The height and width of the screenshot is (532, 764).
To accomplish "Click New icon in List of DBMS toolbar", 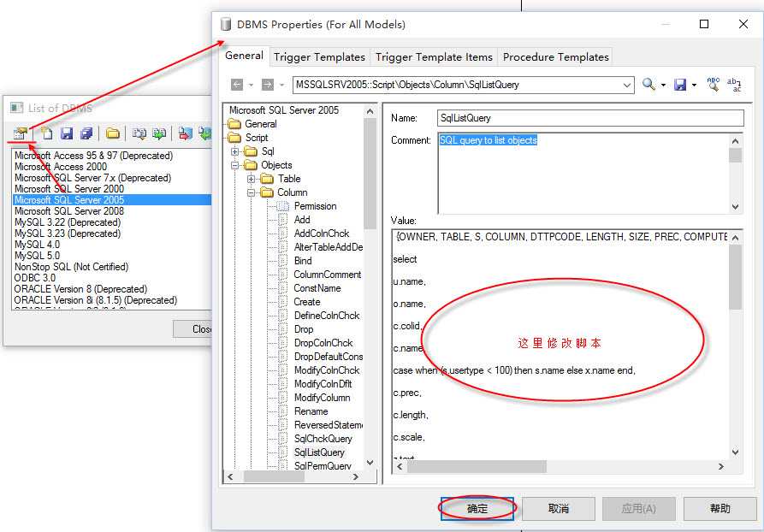I will [x=47, y=133].
